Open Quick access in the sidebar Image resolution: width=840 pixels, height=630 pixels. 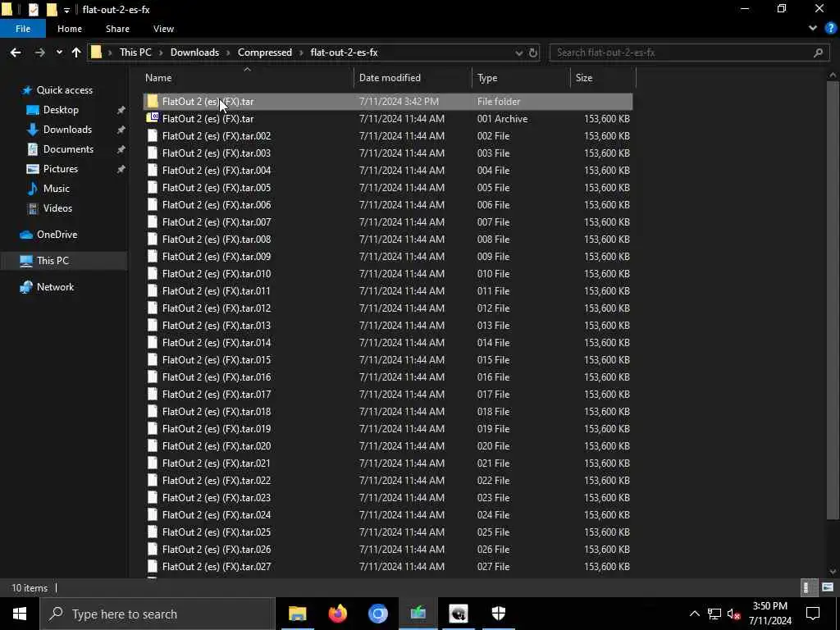(64, 90)
